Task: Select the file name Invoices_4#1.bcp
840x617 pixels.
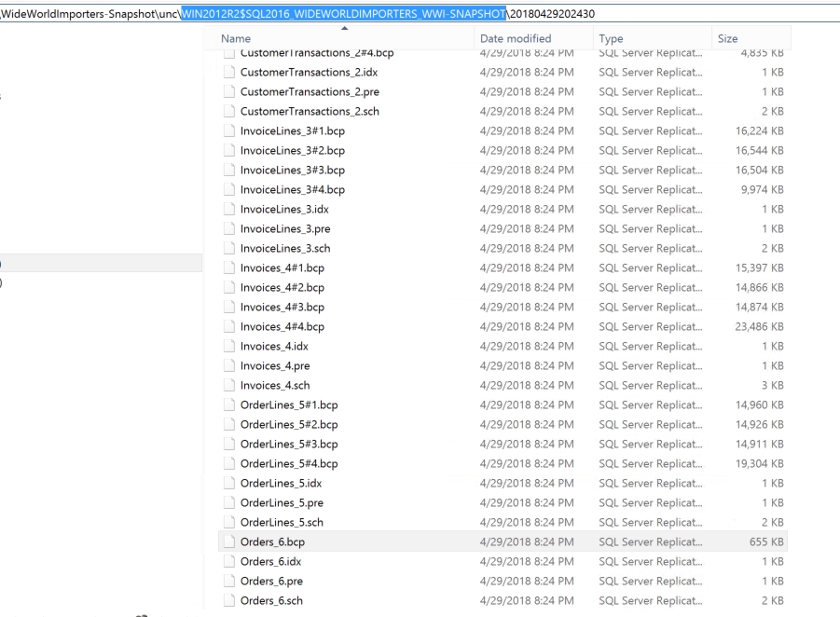Action: (282, 268)
